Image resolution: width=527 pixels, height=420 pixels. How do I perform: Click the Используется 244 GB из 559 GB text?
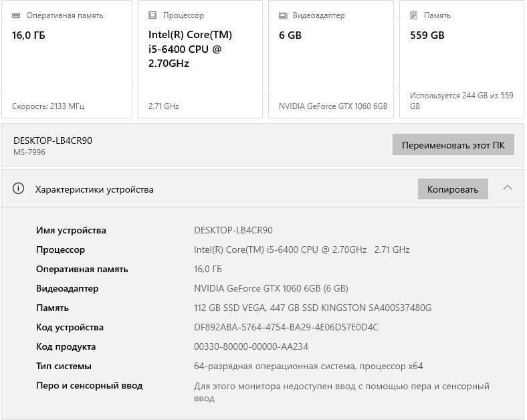[x=461, y=101]
